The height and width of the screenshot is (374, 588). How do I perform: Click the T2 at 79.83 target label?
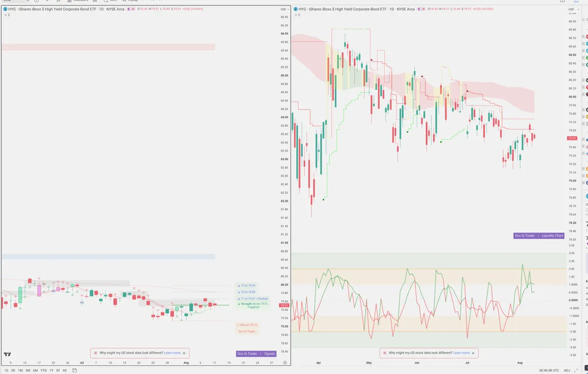point(246,292)
